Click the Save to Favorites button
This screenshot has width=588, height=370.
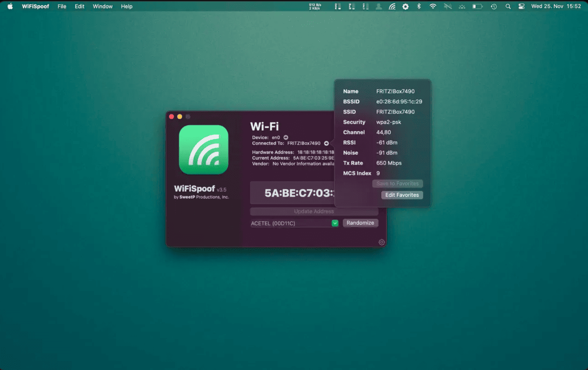398,184
